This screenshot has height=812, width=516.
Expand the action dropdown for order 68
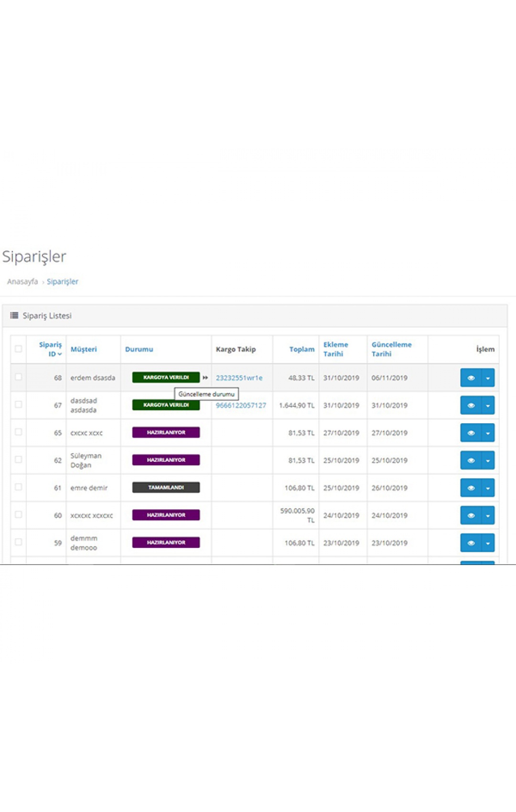[x=488, y=378]
